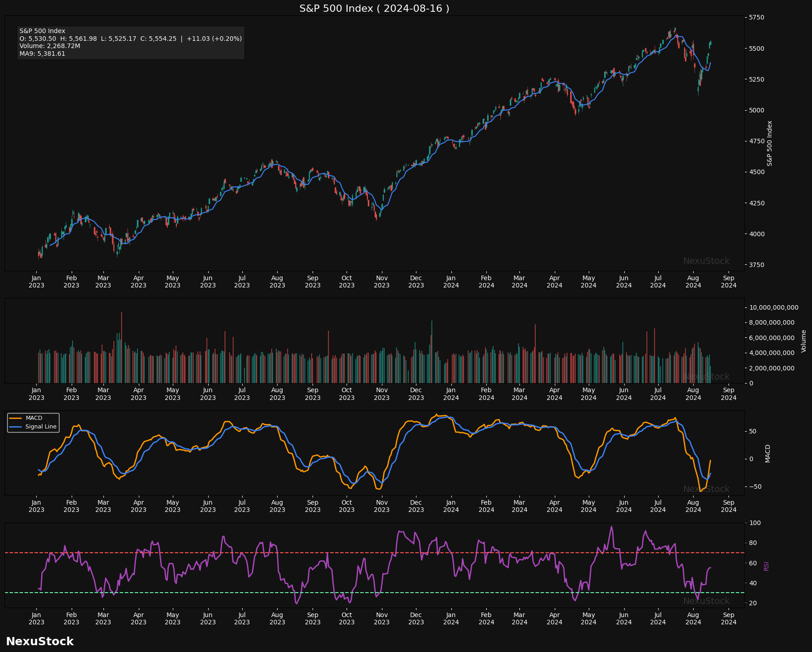
Task: Click the red dashed RSI overbought line
Action: click(x=408, y=553)
